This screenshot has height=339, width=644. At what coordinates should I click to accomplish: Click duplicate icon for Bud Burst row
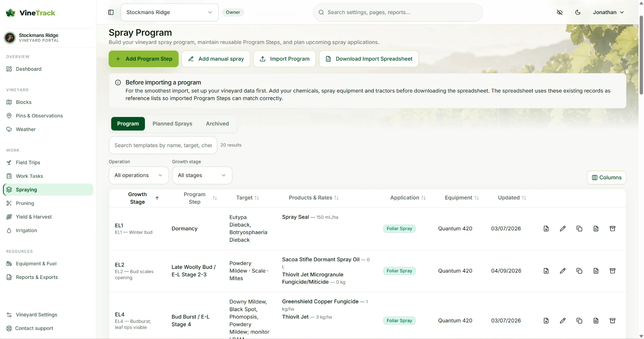coord(579,321)
